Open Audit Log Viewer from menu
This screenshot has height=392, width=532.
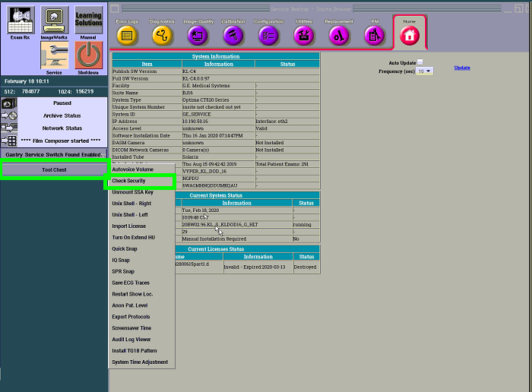(x=131, y=340)
